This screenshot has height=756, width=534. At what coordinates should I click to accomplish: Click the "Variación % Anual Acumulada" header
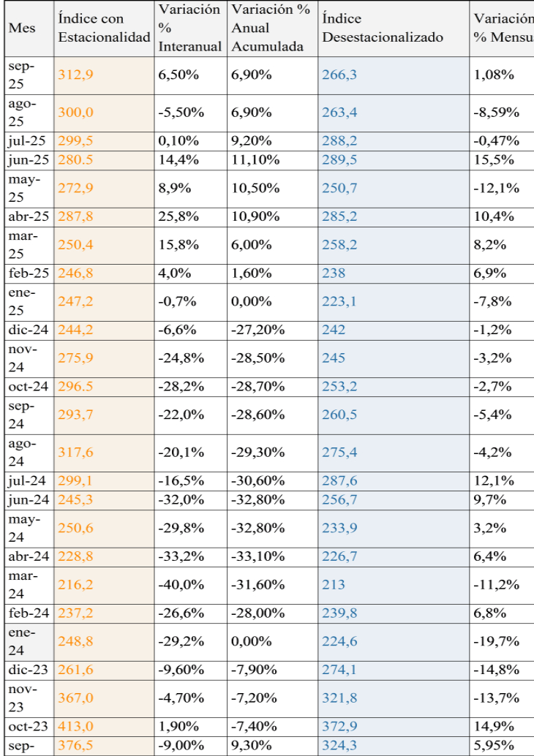click(x=271, y=29)
